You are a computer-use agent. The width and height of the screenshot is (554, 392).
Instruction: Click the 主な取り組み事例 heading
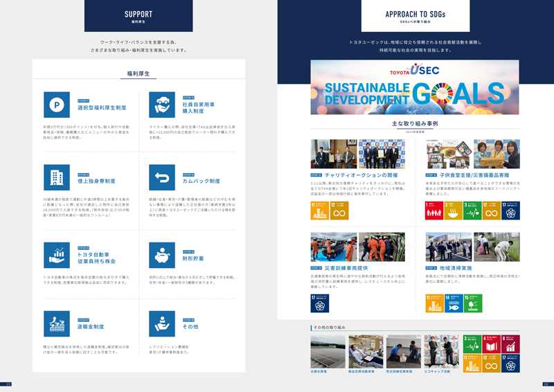[415, 123]
